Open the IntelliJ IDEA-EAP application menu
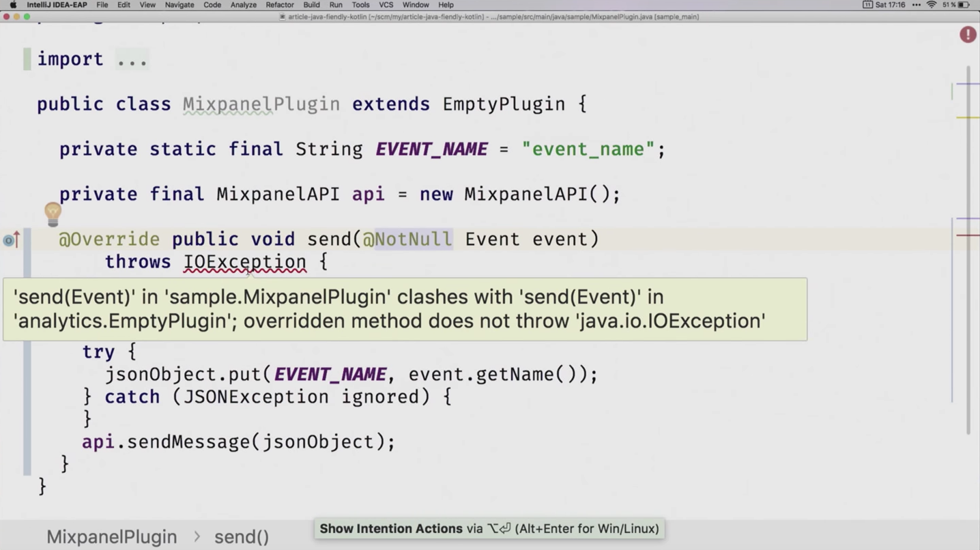This screenshot has height=550, width=980. tap(57, 5)
